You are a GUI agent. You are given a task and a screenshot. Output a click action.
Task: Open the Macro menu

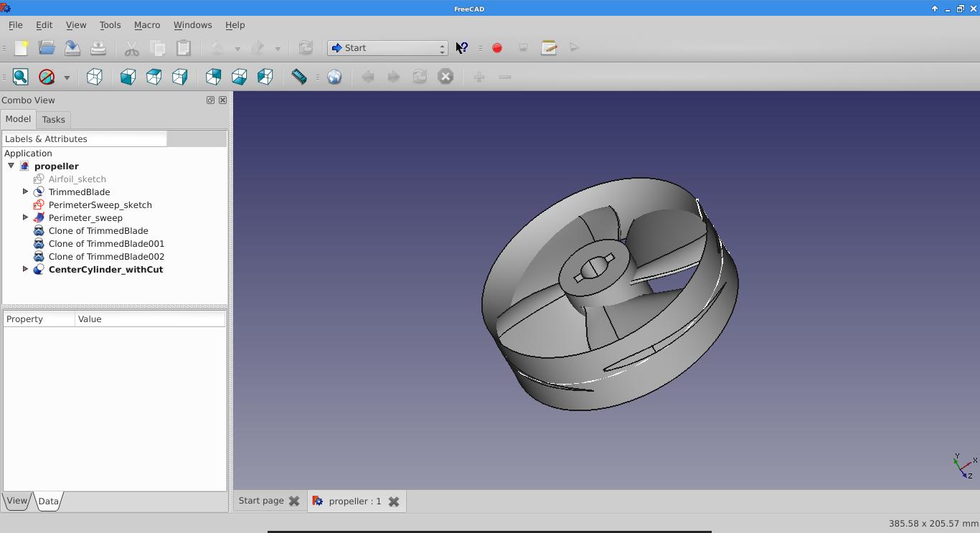pyautogui.click(x=147, y=24)
